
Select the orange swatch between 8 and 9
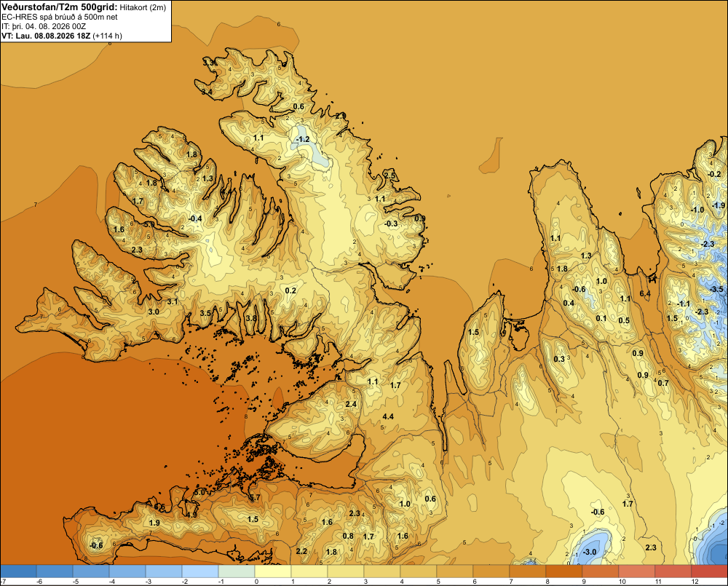(564, 571)
